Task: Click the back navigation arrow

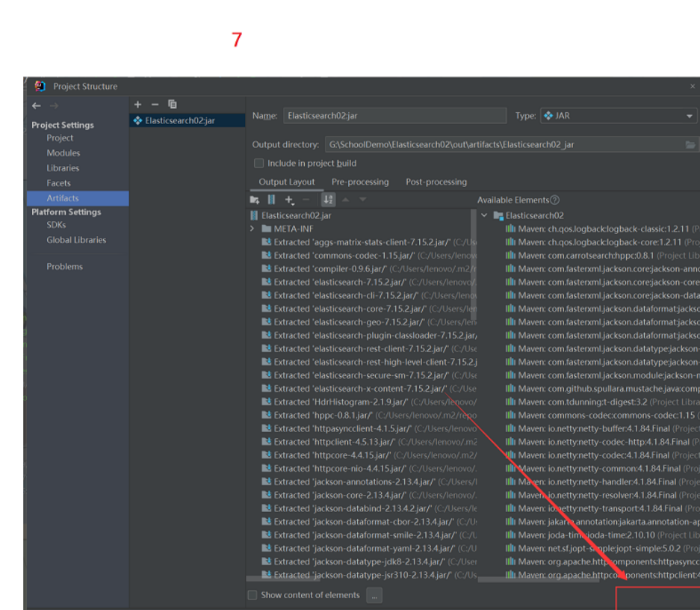Action: pos(36,106)
